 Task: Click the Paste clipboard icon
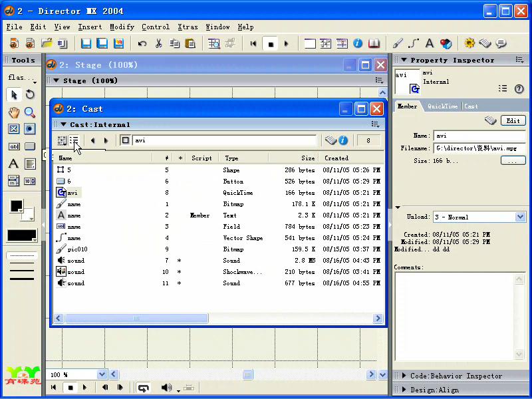pos(191,43)
